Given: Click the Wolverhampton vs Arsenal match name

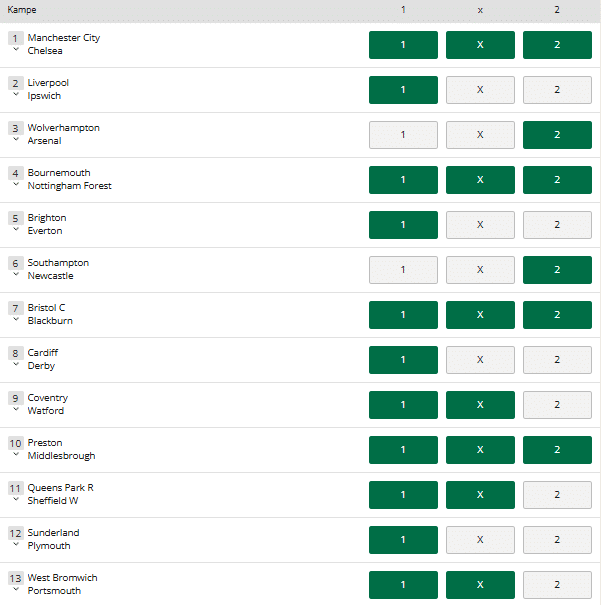Looking at the screenshot, I should click(64, 134).
